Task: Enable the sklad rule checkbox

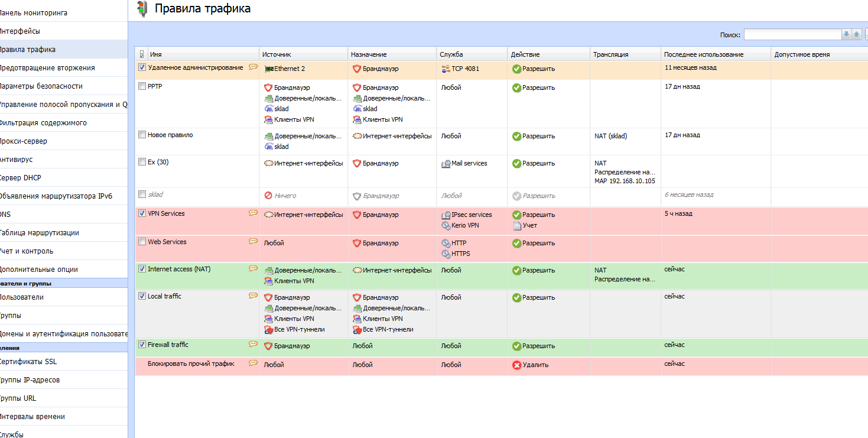Action: 142,194
